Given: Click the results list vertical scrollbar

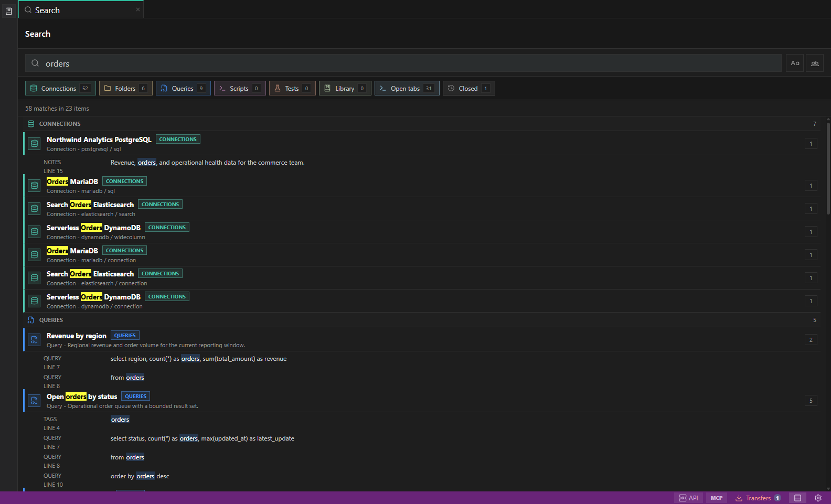Looking at the screenshot, I should pos(828,168).
